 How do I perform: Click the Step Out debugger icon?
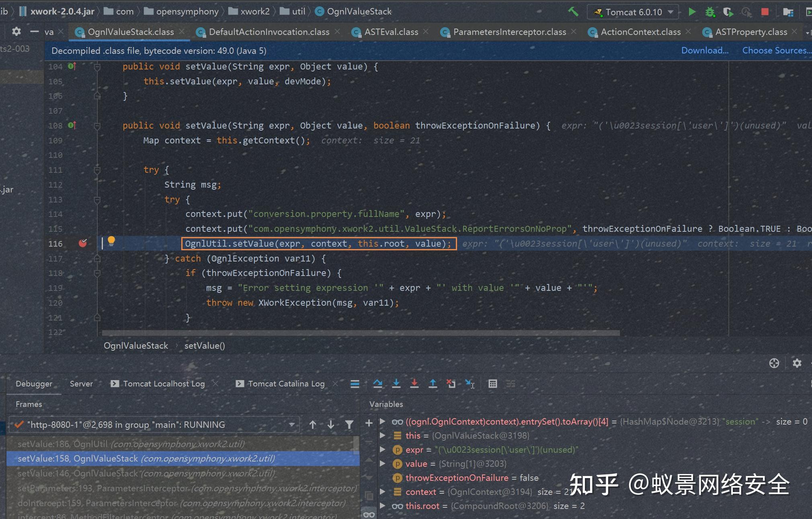click(433, 384)
